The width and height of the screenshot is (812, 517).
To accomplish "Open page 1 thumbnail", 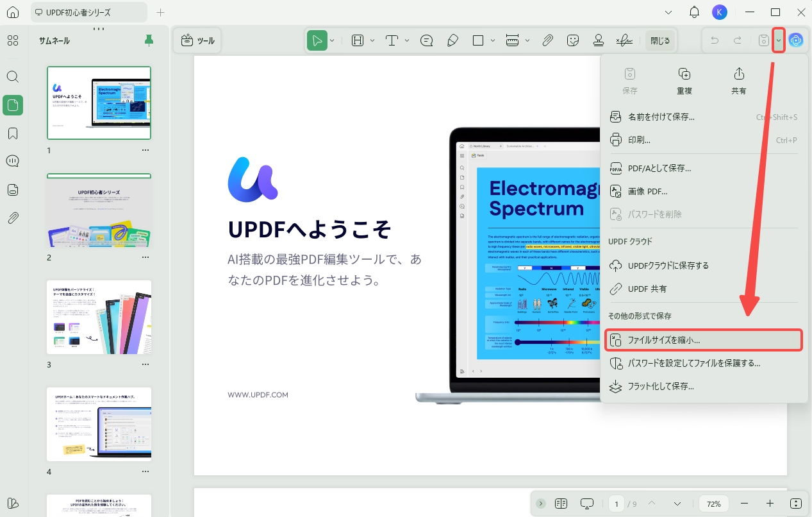I will point(99,103).
